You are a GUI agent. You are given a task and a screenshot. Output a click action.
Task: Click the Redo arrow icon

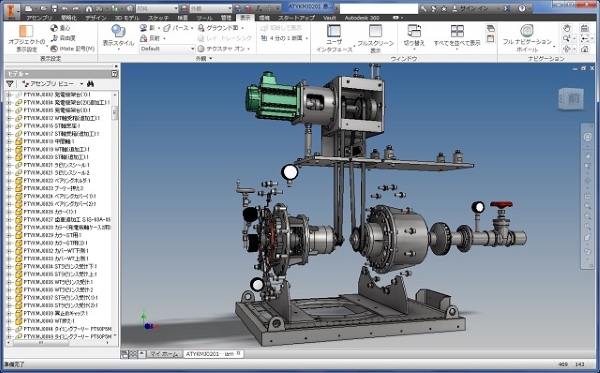(x=76, y=8)
